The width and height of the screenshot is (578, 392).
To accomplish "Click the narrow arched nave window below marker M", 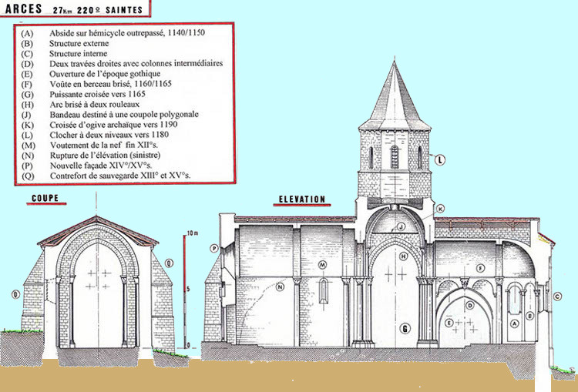I will [323, 290].
